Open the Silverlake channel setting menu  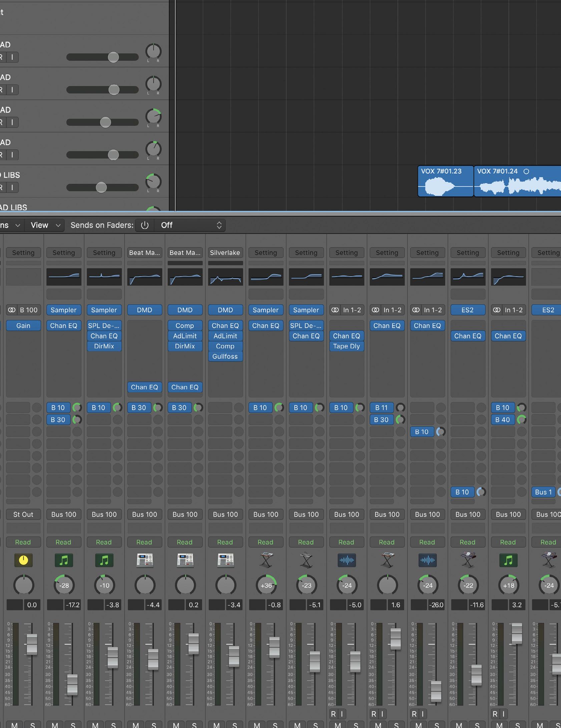coord(225,253)
